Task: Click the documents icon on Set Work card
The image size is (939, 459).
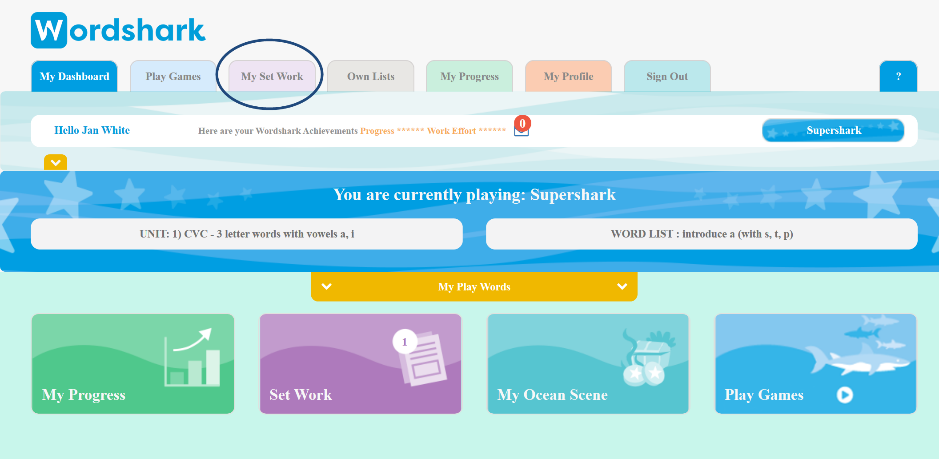Action: [x=420, y=357]
